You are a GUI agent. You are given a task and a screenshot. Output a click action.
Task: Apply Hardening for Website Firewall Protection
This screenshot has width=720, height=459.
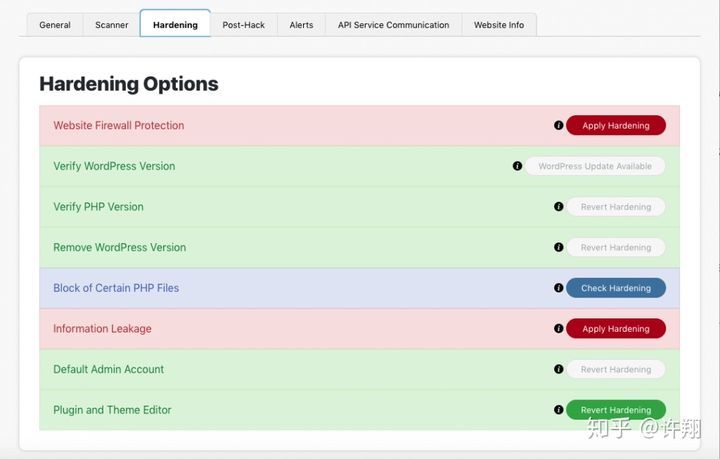615,126
